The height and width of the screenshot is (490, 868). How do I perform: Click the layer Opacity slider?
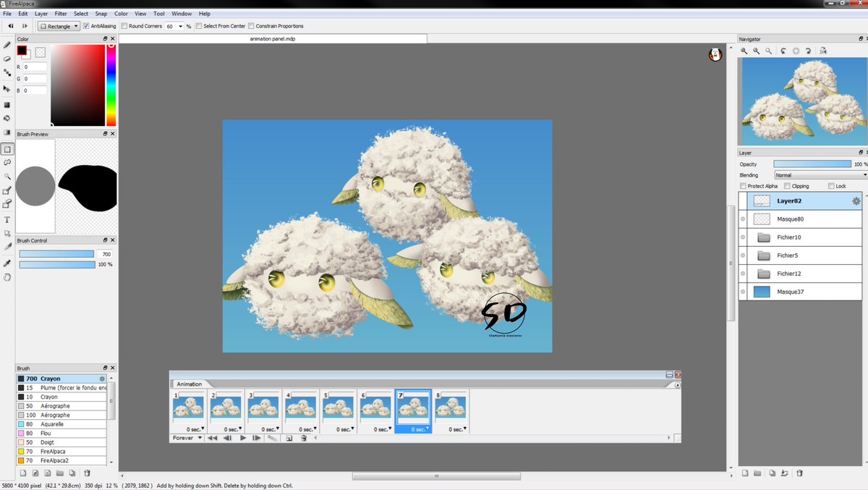[812, 164]
